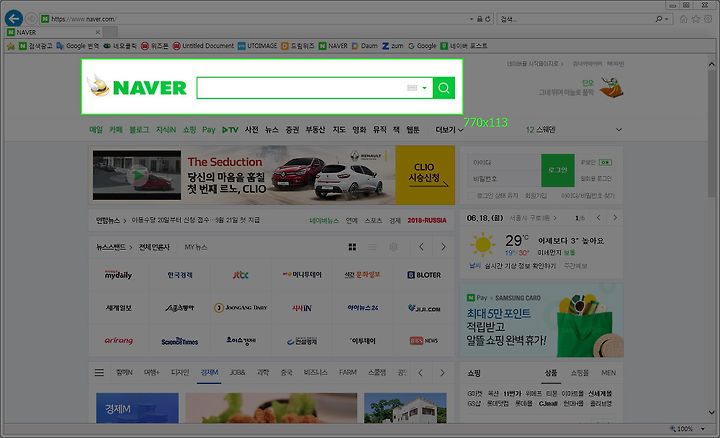Select the MEN shopping tab
Screen dimensions: 720x438
tap(608, 373)
